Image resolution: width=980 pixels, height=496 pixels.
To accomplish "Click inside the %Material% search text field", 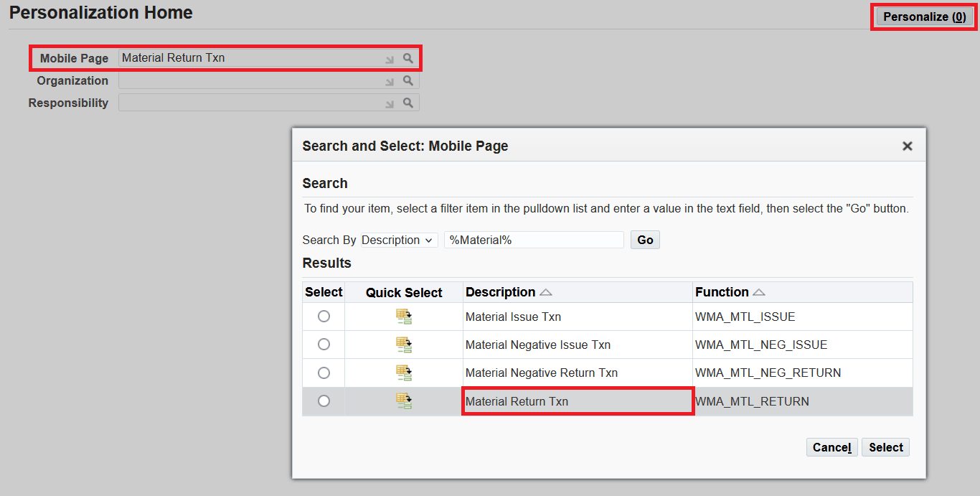I will pyautogui.click(x=534, y=240).
